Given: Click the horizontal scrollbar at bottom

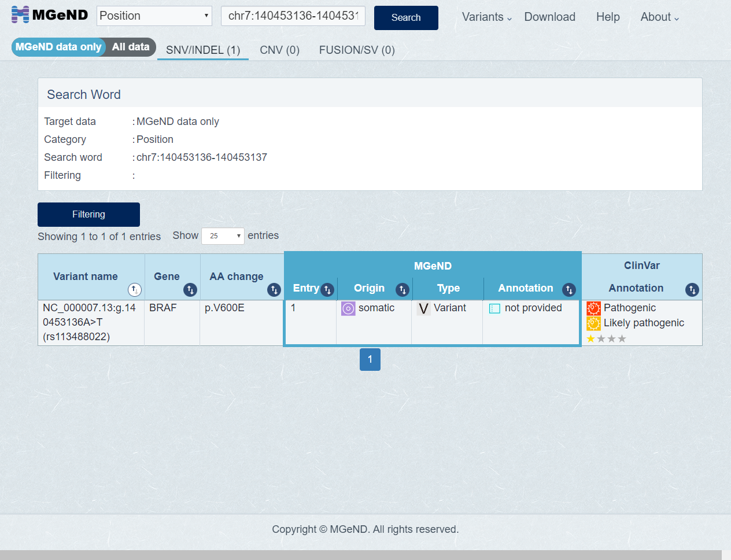Looking at the screenshot, I should [x=361, y=555].
